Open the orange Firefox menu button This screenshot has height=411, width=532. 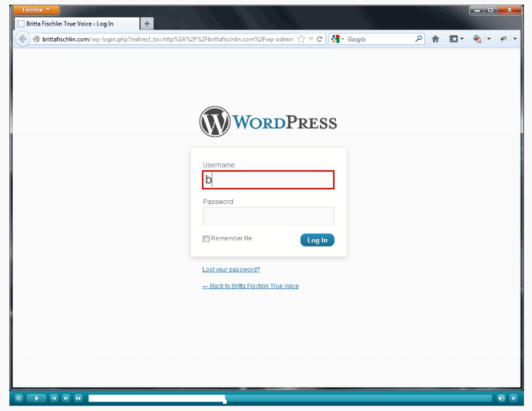pos(36,9)
